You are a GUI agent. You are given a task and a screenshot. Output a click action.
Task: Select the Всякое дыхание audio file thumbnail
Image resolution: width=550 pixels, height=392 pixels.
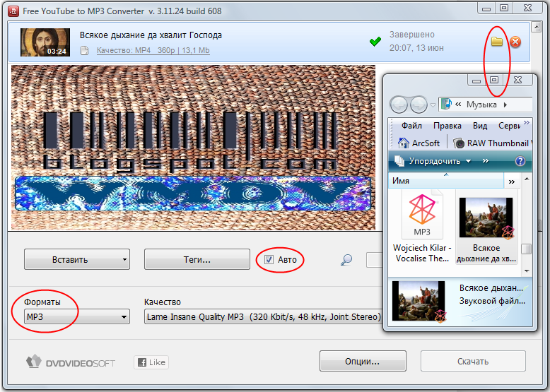pos(486,227)
